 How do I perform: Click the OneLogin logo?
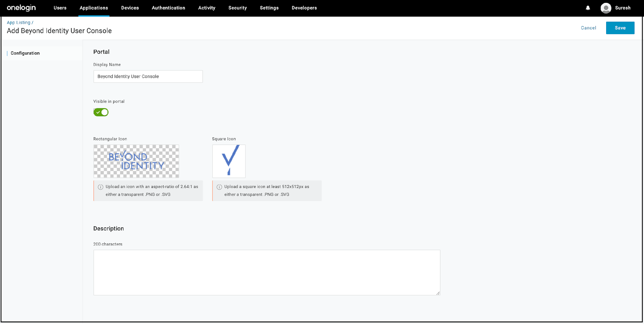point(21,8)
